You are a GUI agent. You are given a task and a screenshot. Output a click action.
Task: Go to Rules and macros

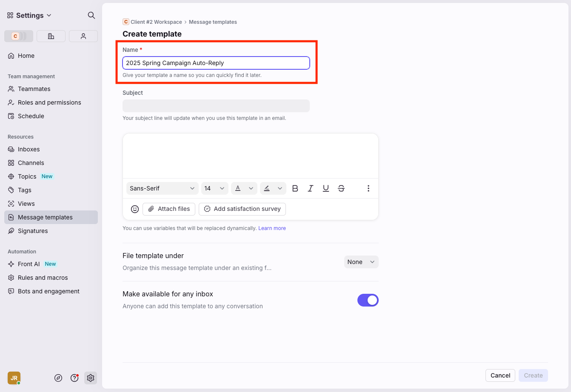[43, 278]
